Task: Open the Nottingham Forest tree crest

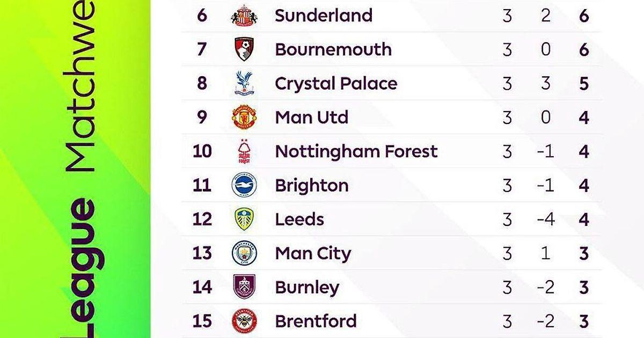Action: [244, 151]
